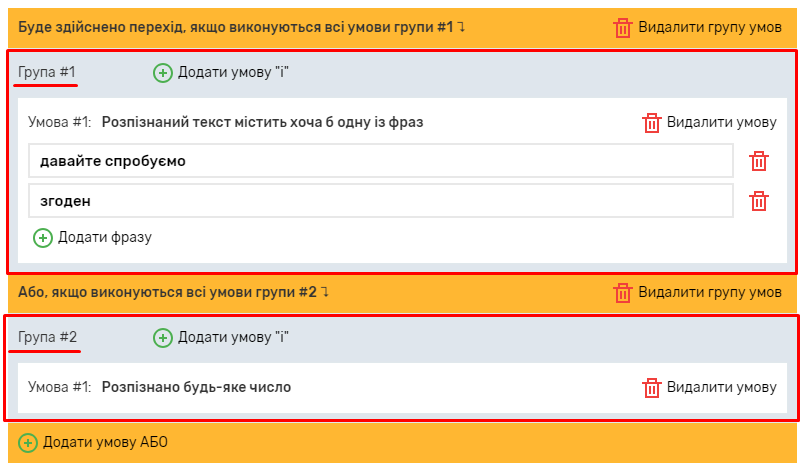Select the "Група #1" label
This screenshot has height=472, width=805.
[47, 72]
